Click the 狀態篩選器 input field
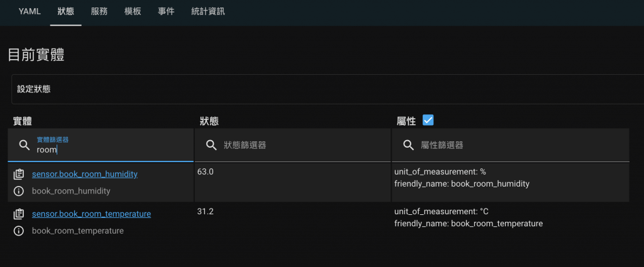This screenshot has width=644, height=267. [x=292, y=144]
